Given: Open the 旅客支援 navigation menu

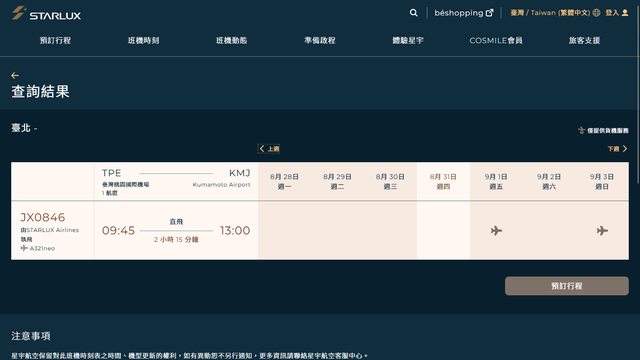Looking at the screenshot, I should click(584, 40).
